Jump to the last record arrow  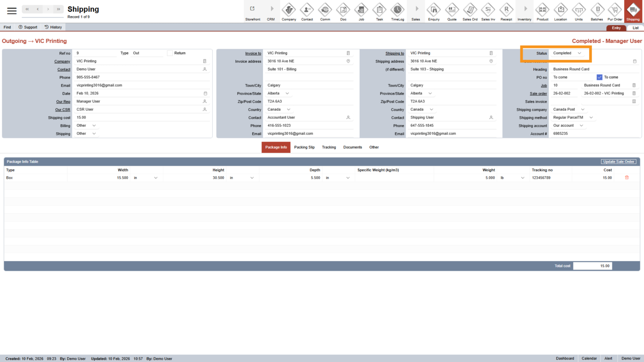click(x=58, y=9)
